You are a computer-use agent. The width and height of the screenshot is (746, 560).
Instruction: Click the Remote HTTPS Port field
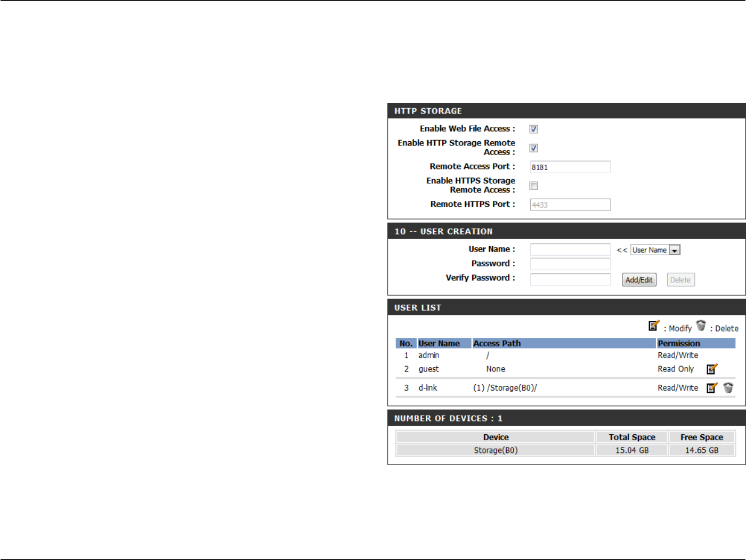click(x=570, y=205)
